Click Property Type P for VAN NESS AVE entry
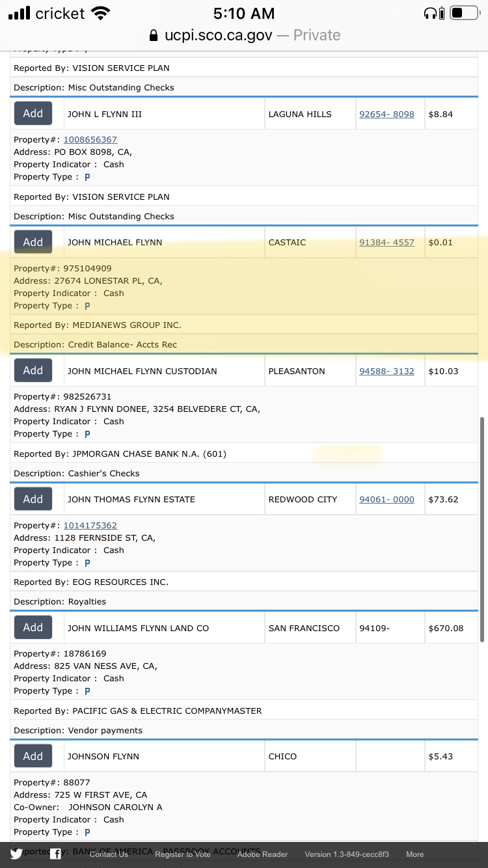 87,691
